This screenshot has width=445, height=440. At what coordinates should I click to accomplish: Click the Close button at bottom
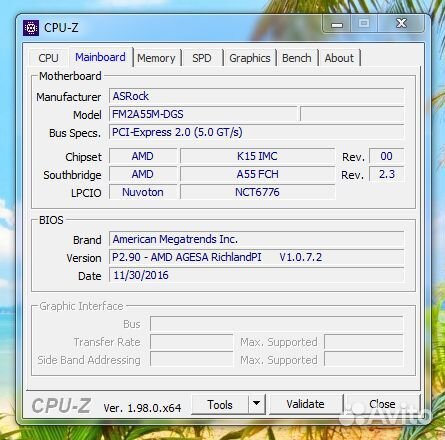pyautogui.click(x=382, y=404)
